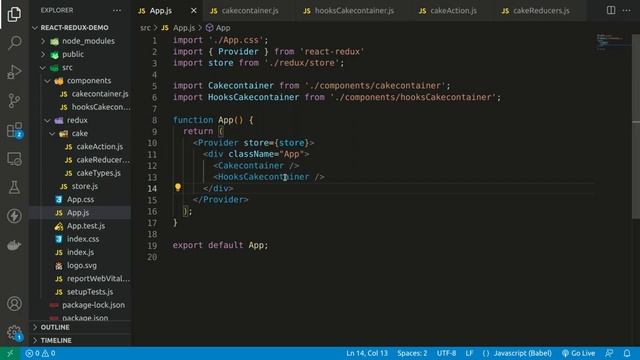640x360 pixels.
Task: Click the editor vertical scrollbar
Action: 636,127
